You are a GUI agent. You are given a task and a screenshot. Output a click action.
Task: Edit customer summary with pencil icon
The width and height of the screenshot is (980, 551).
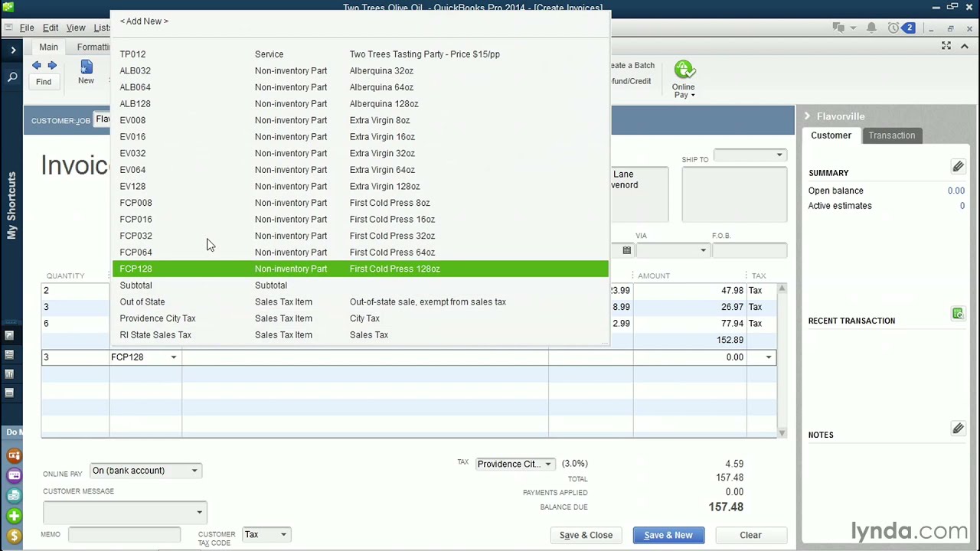(x=958, y=167)
